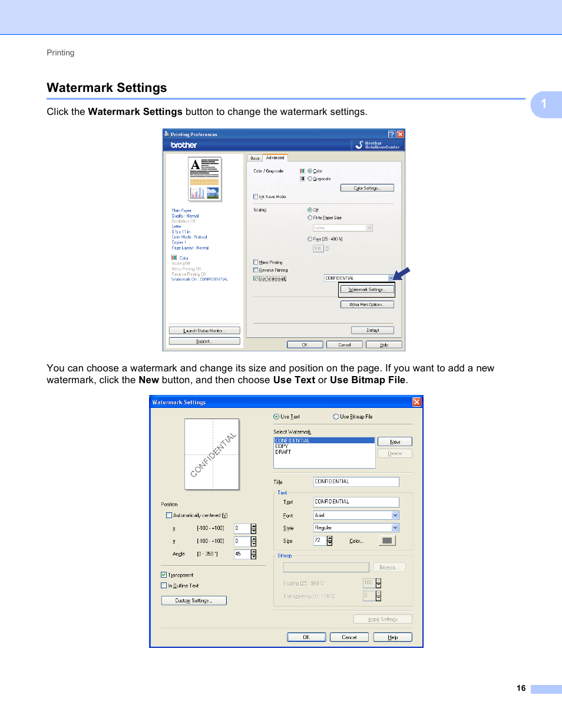
Task: Click the page preview thumbnail in Printing Preferences
Action: point(205,179)
